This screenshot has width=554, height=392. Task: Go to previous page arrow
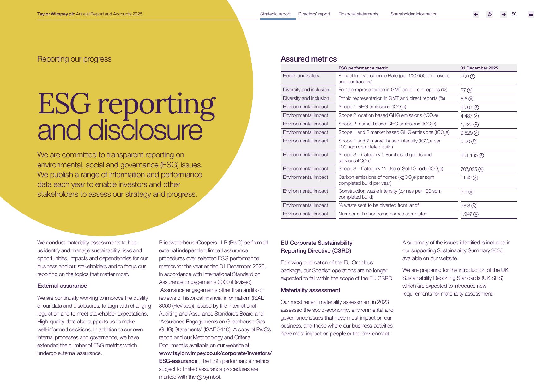tap(476, 14)
